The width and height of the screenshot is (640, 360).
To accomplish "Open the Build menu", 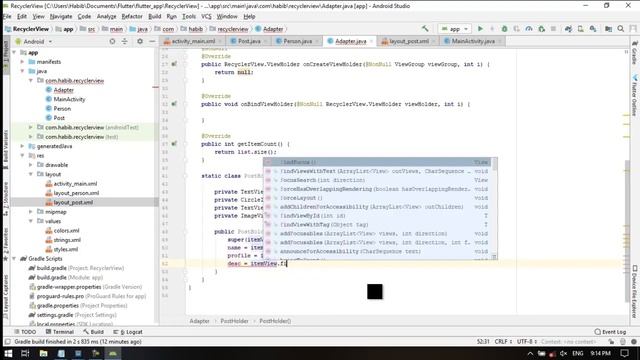I will (154, 16).
